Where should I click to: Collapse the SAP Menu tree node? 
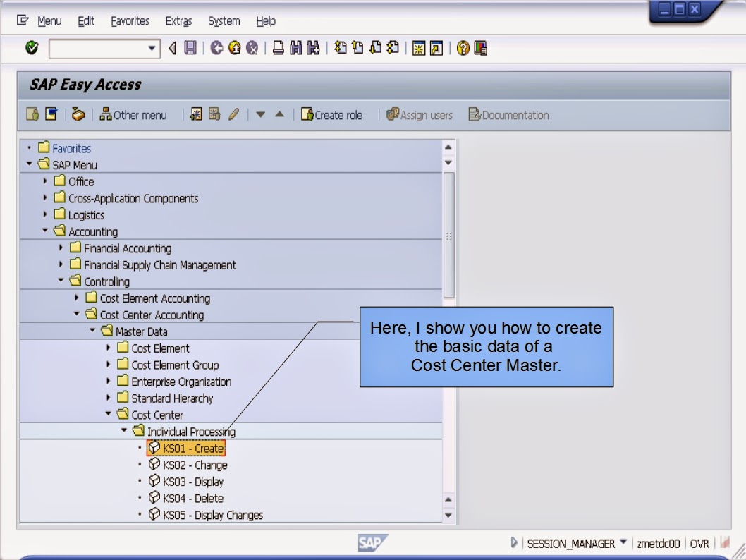coord(30,164)
